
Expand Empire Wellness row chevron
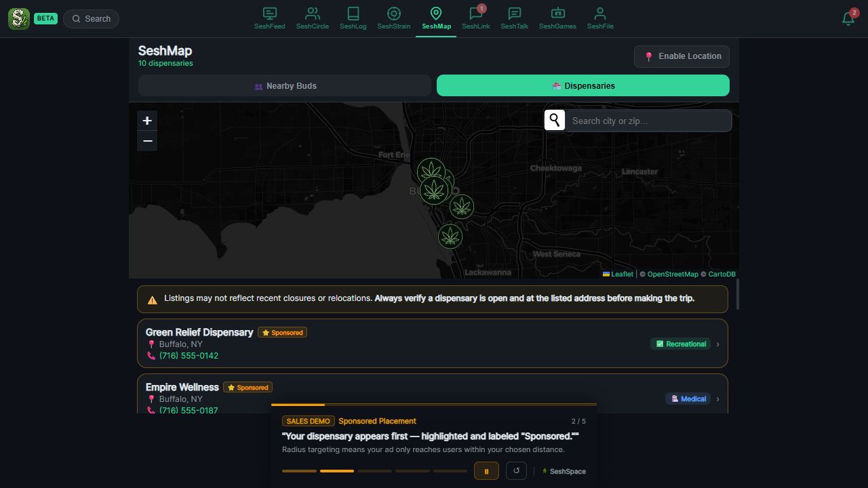pos(717,399)
